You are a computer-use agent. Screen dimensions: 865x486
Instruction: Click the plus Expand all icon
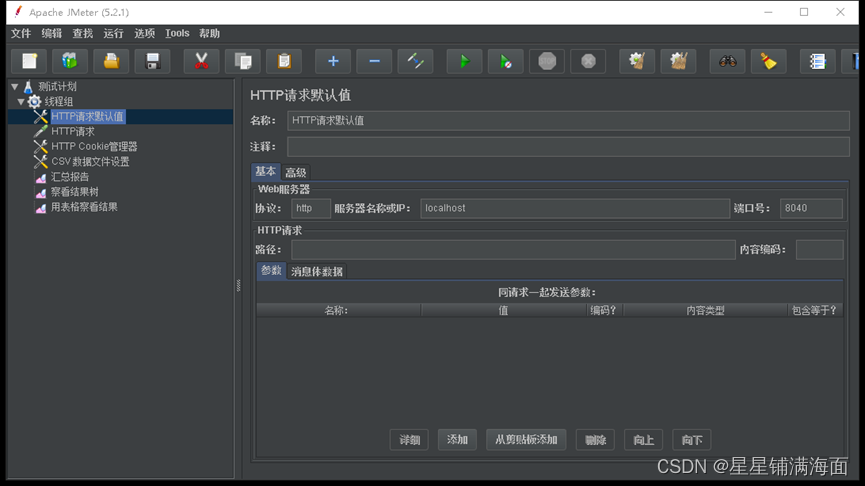[333, 61]
